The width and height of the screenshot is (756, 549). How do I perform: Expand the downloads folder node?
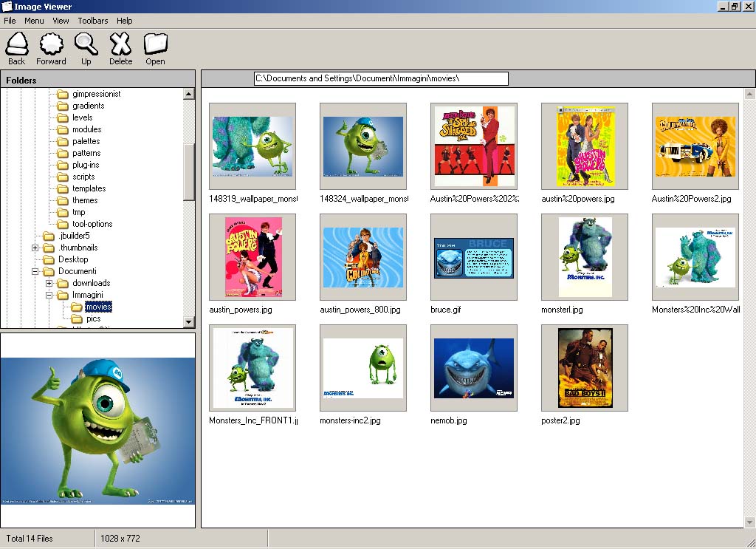(49, 283)
